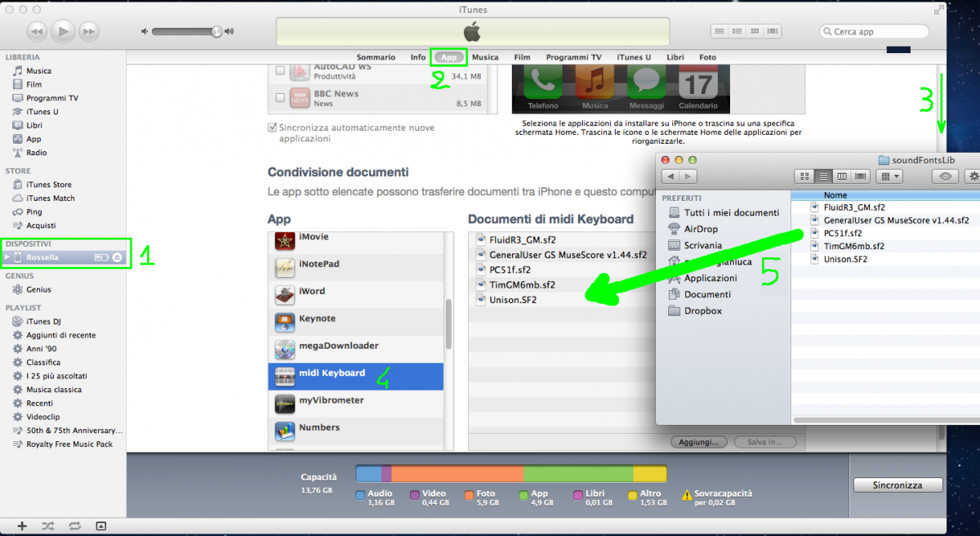Open the Aggiunti di recente smart playlist
Screen dimensions: 980x536
(60, 335)
